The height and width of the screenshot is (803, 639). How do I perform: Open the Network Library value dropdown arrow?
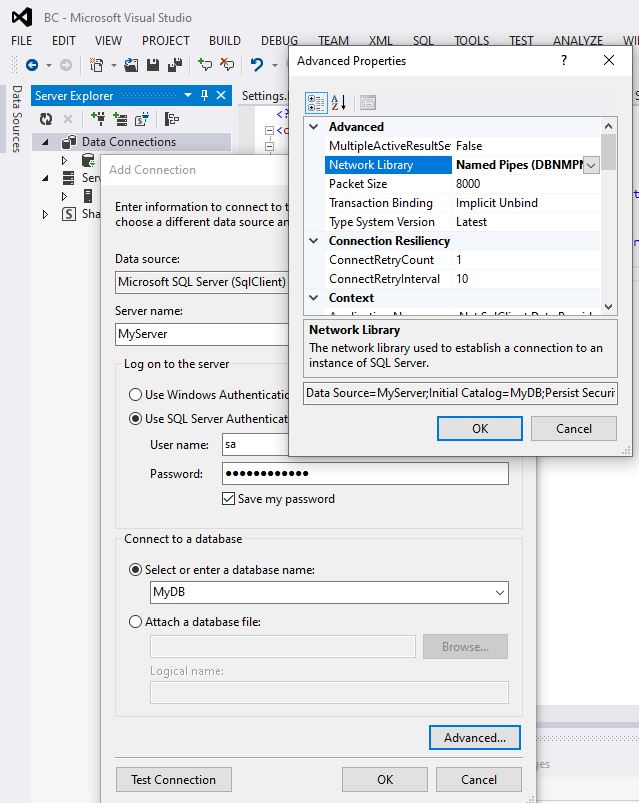coord(591,165)
